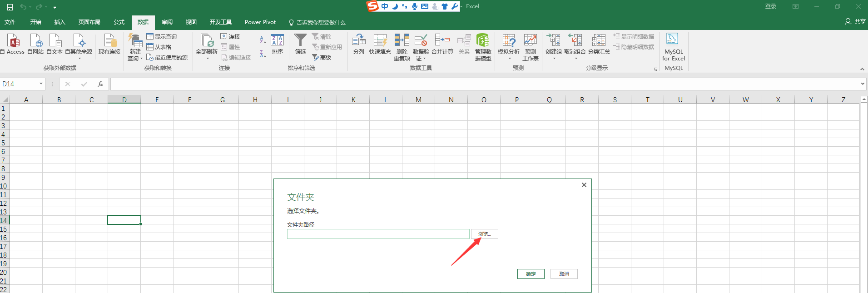Click the Sogou input method S icon
The width and height of the screenshot is (868, 293).
tap(373, 6)
